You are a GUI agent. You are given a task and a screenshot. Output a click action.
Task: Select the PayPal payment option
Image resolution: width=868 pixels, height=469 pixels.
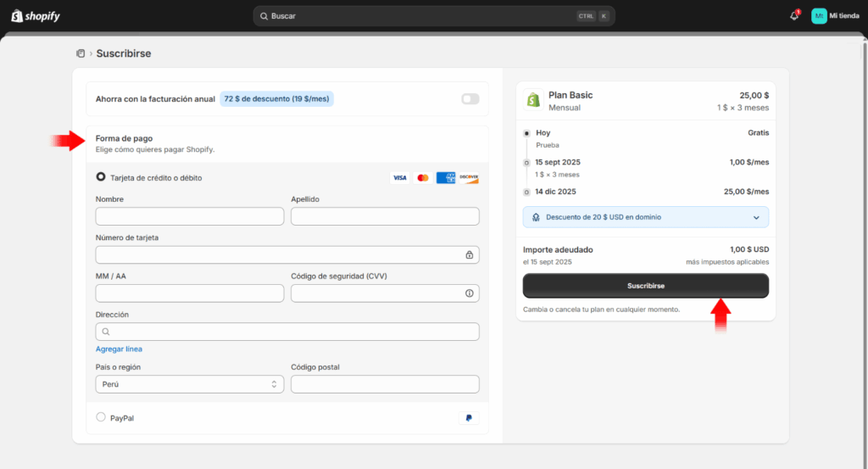[x=102, y=417]
